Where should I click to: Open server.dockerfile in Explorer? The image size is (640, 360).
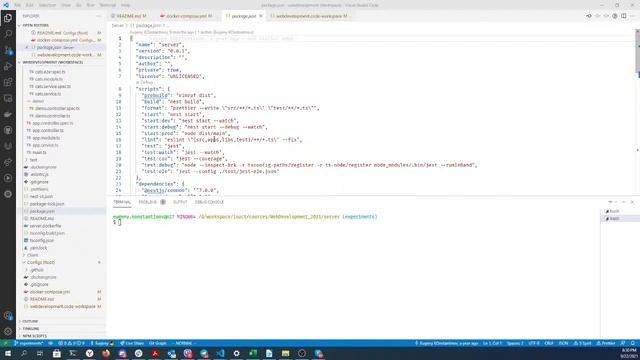coord(45,226)
